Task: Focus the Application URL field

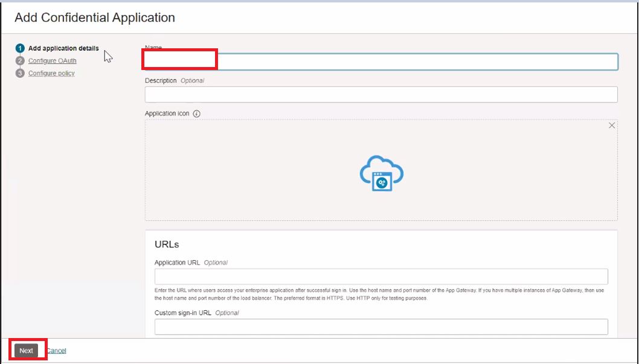Action: point(381,276)
